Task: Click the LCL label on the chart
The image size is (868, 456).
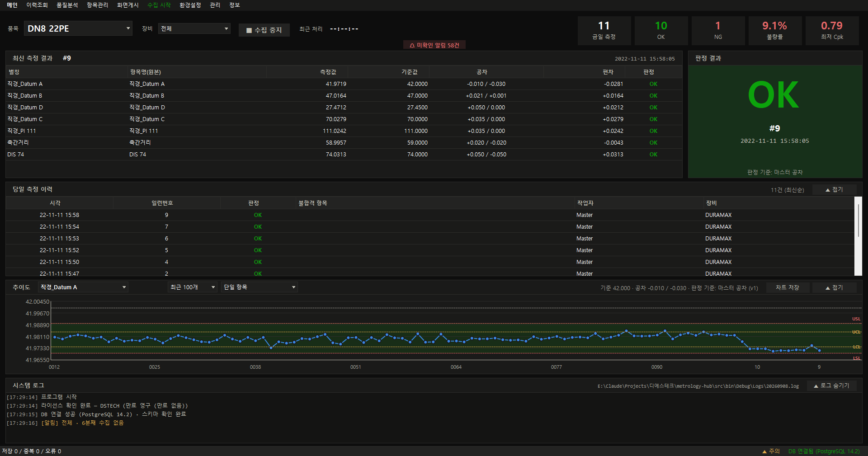Action: 857,347
